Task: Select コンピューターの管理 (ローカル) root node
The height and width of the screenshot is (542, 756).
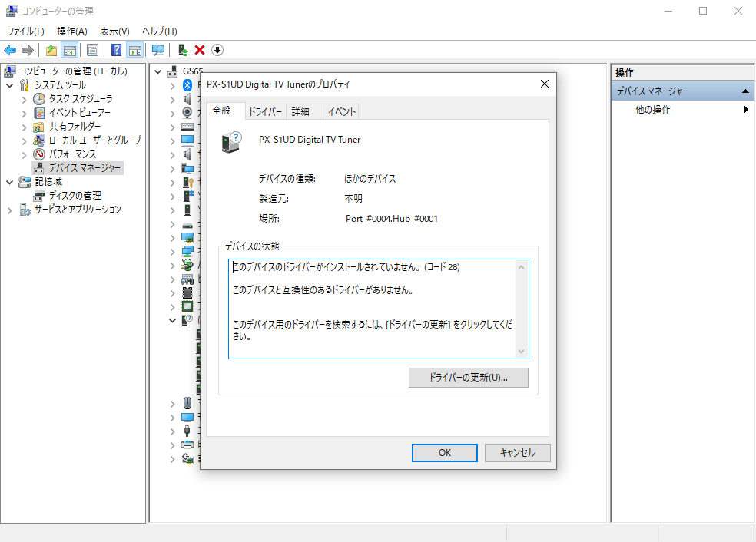Action: coord(73,71)
